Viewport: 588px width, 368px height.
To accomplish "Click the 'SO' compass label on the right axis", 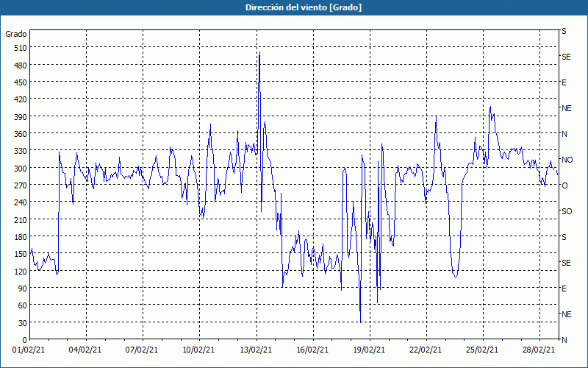I will [567, 211].
